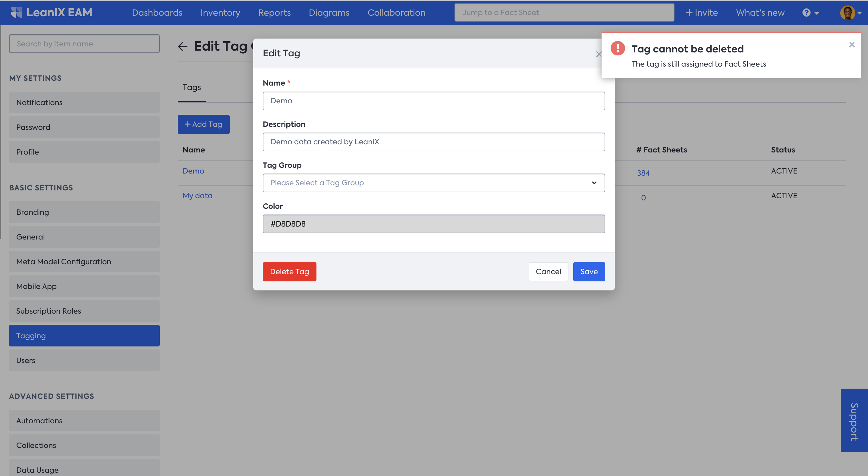Screen dimensions: 868x476
Task: Select the Tags tab
Action: [191, 88]
